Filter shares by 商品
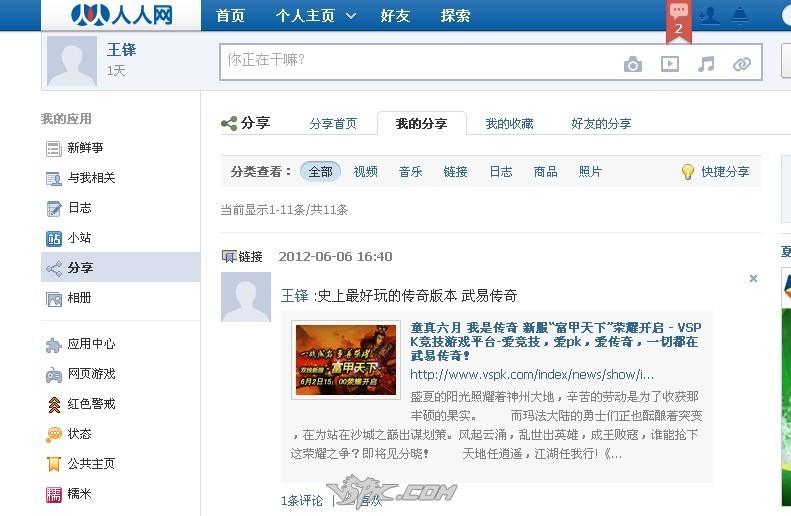This screenshot has height=516, width=791. 546,171
